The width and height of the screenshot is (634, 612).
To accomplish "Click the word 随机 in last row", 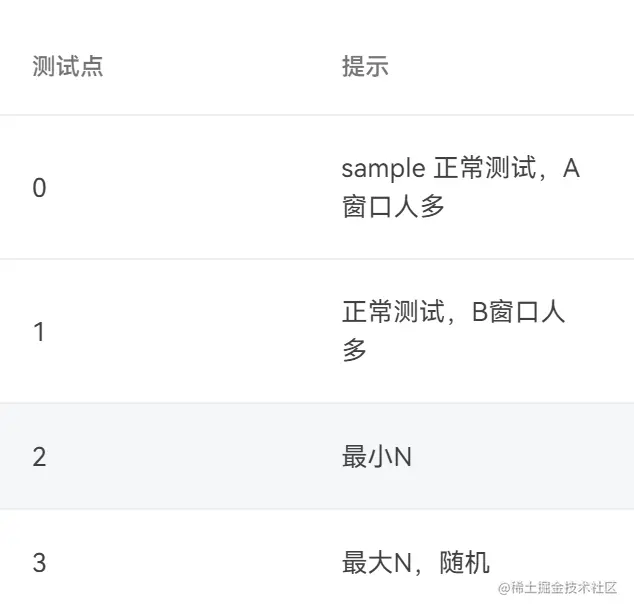I will (465, 563).
